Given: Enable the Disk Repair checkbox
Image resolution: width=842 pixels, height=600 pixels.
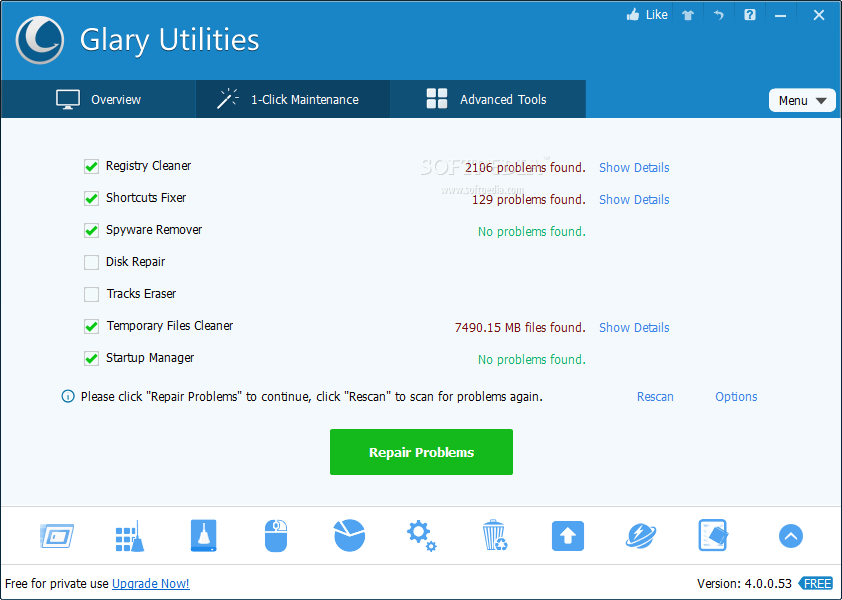Looking at the screenshot, I should [91, 262].
